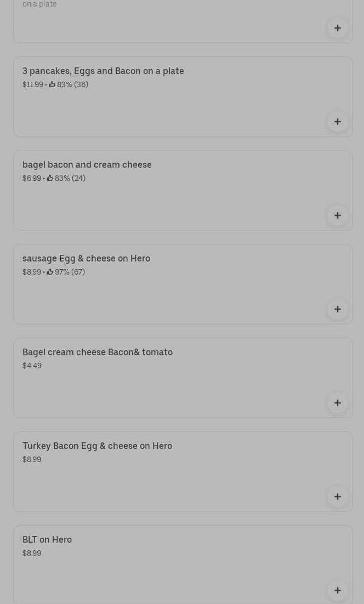Add Bagel cream cheese Bacon& tomato to cart
This screenshot has height=604, width=364.
coord(337,403)
